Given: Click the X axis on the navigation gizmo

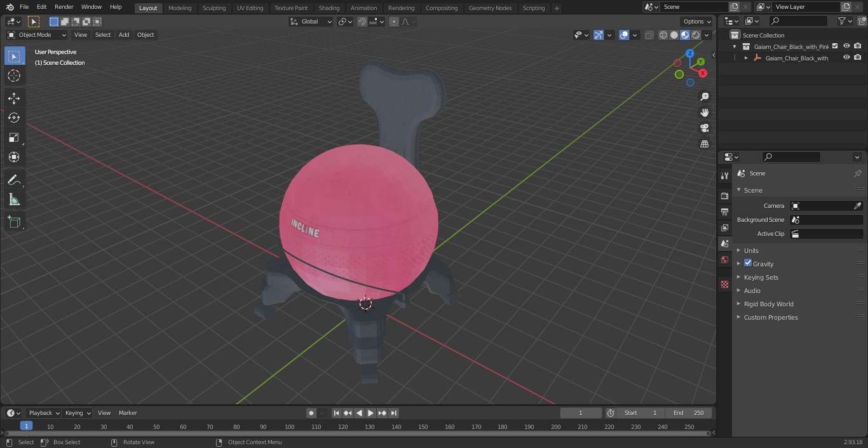Looking at the screenshot, I should (x=703, y=73).
